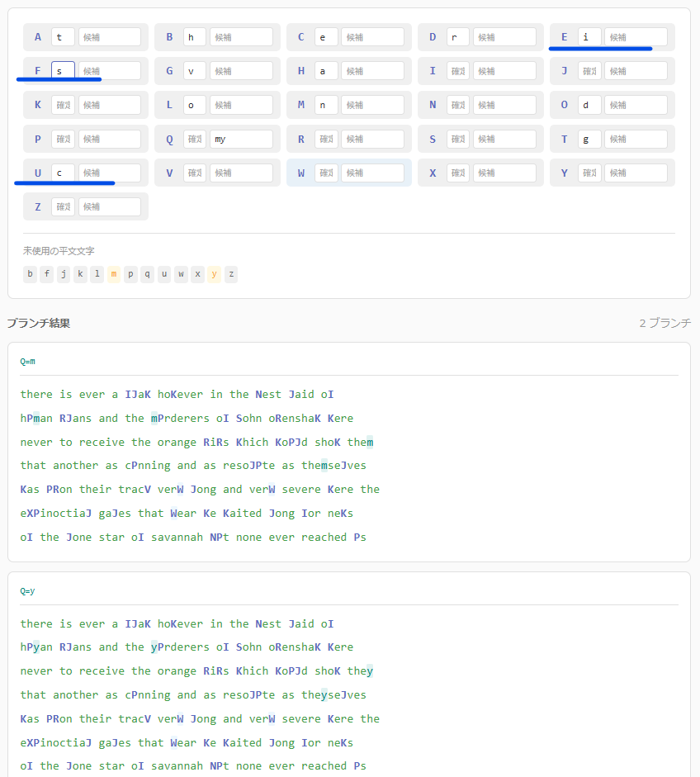Select the confirmed field for cipher O
The image size is (700, 777).
(589, 105)
